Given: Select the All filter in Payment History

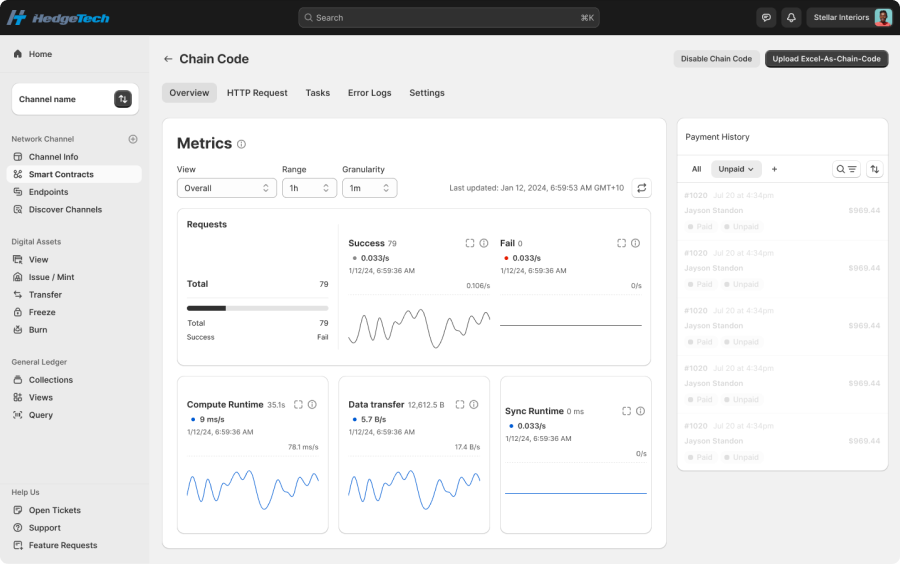Looking at the screenshot, I should [696, 169].
